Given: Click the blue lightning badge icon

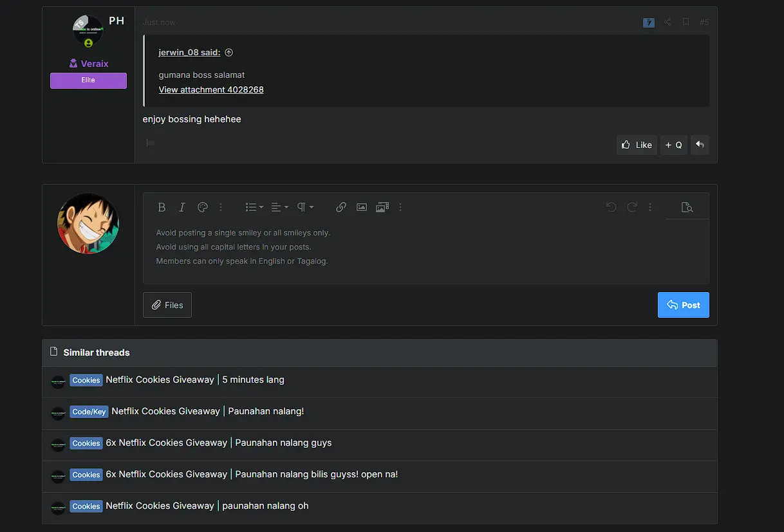Looking at the screenshot, I should [x=649, y=23].
